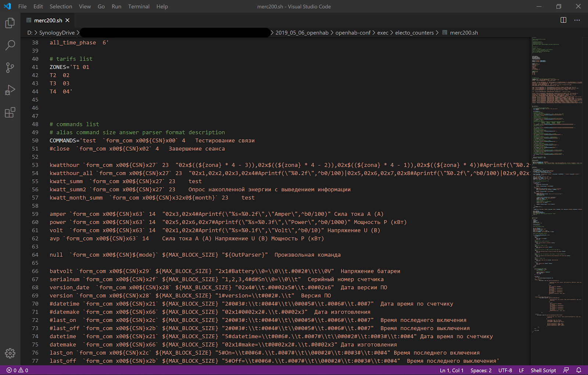Click line number 50 in gutter
Viewport: 588px width, 375px height.
(35, 140)
